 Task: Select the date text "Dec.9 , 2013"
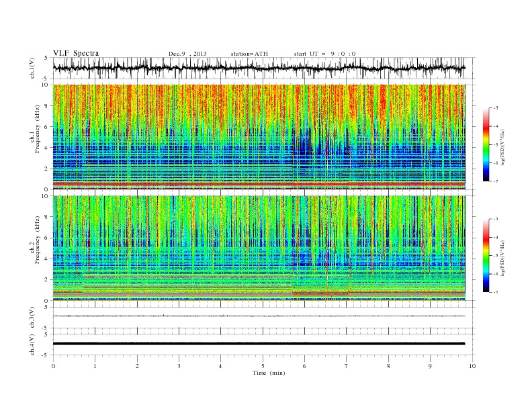(x=187, y=54)
